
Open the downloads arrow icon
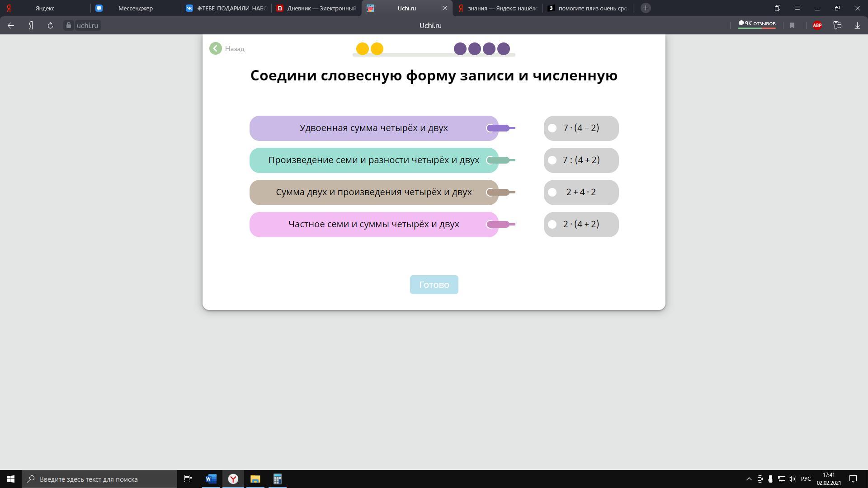coord(857,26)
